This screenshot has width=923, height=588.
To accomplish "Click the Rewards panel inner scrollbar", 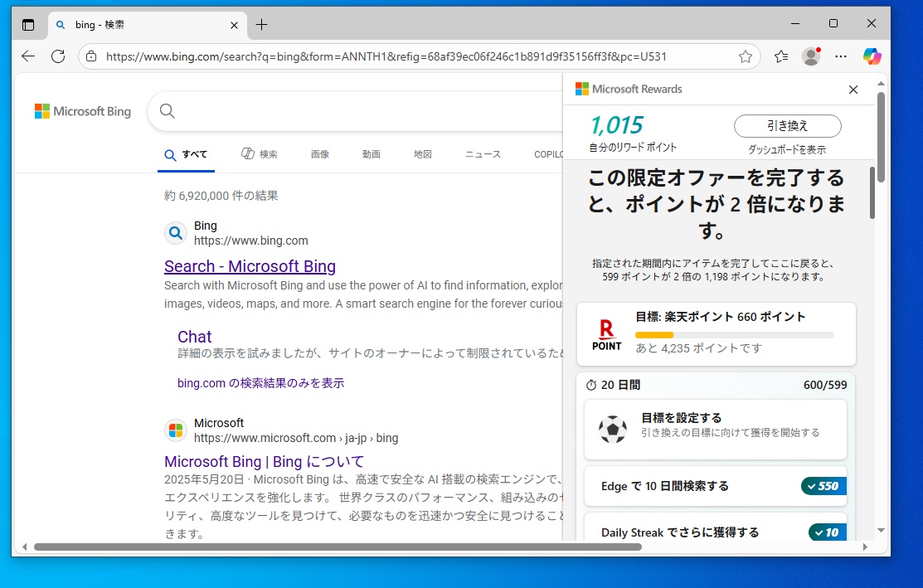I will point(872,192).
